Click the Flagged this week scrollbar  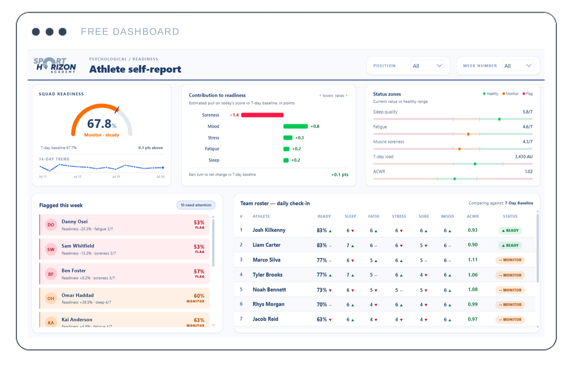[213, 243]
